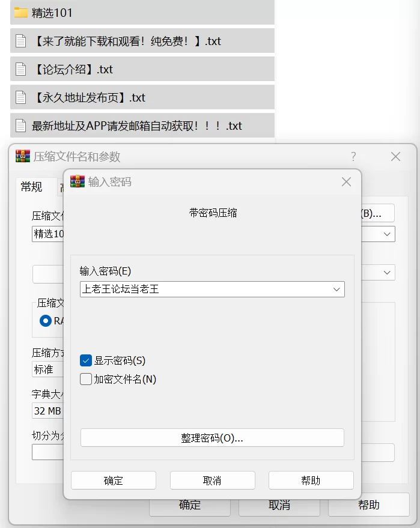The width and height of the screenshot is (420, 528).
Task: Click the 纯免费 txt file icon
Action: pos(21,41)
